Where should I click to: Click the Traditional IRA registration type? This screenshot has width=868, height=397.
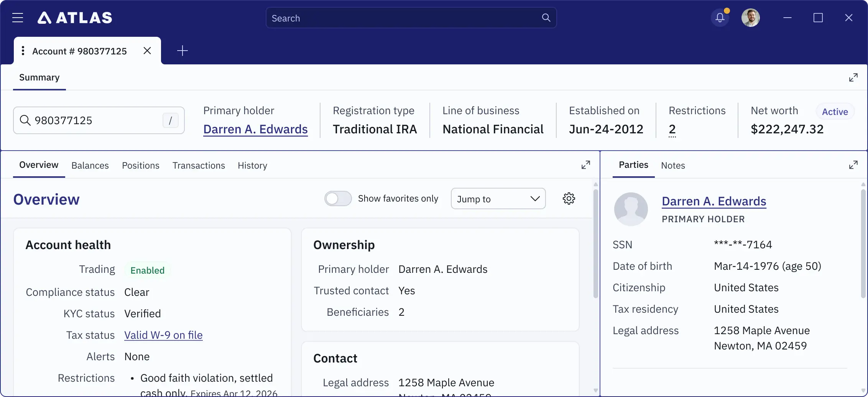point(375,130)
